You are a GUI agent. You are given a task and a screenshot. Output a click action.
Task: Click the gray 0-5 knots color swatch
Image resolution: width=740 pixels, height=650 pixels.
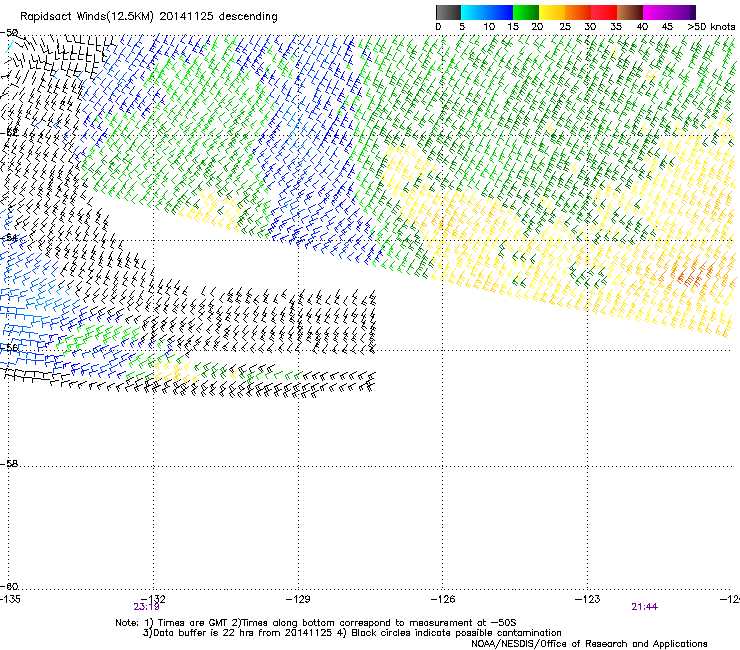(448, 12)
